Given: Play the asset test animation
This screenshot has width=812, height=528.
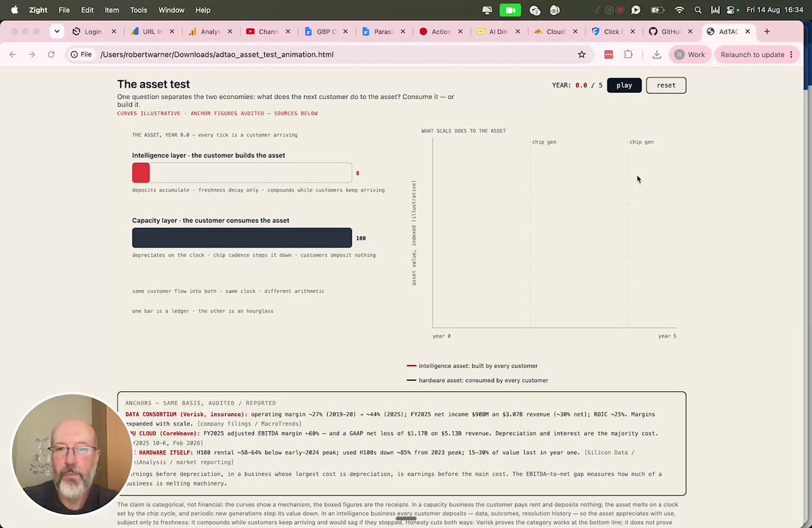Looking at the screenshot, I should click(624, 85).
